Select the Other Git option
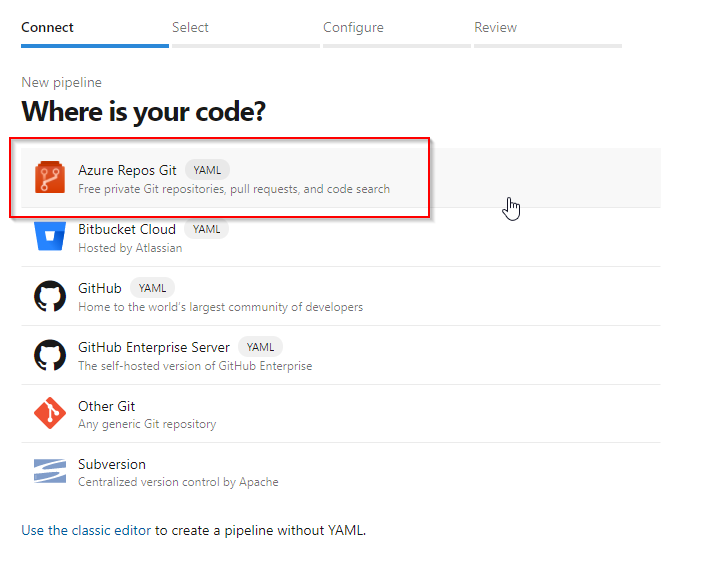This screenshot has width=704, height=586. click(341, 414)
